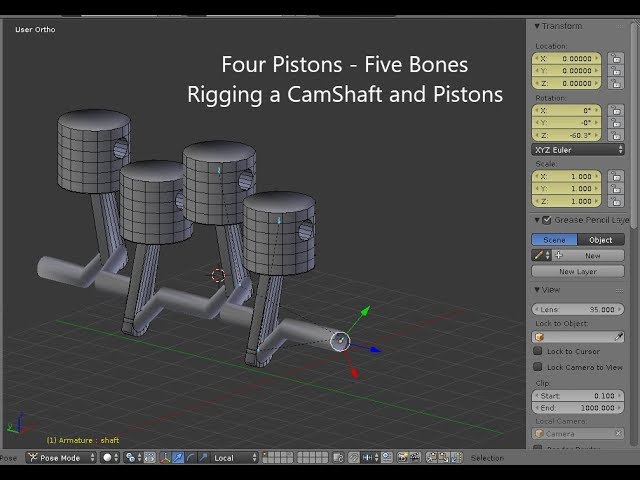Screen dimensions: 640x480
Task: Click the eyedropper in Lock to Object field
Action: click(619, 337)
